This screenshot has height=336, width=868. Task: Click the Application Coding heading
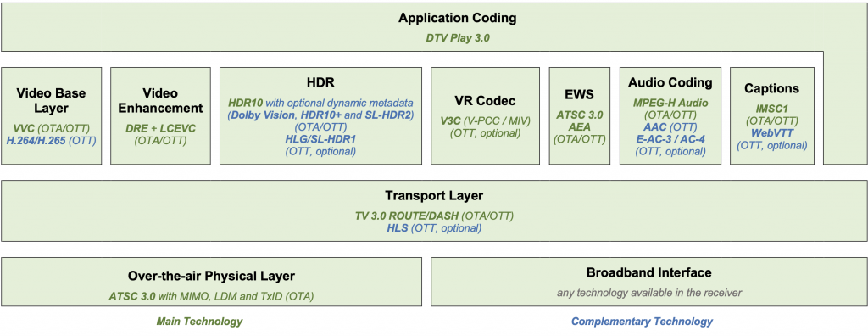tap(457, 18)
